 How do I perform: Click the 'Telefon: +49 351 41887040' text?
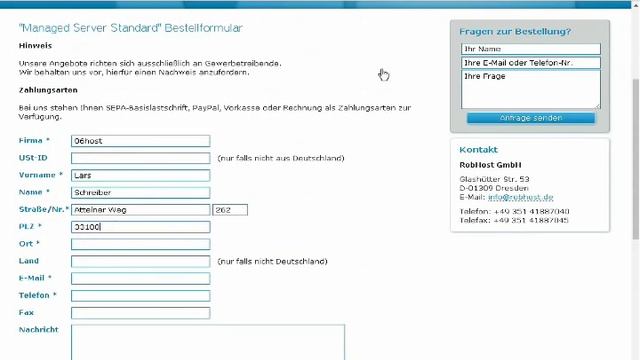(x=514, y=211)
